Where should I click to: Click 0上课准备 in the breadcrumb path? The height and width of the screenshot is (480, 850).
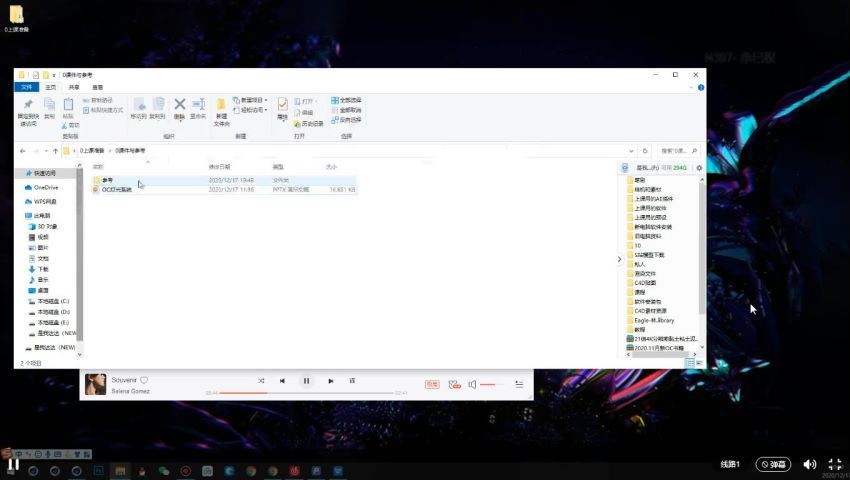click(x=92, y=151)
